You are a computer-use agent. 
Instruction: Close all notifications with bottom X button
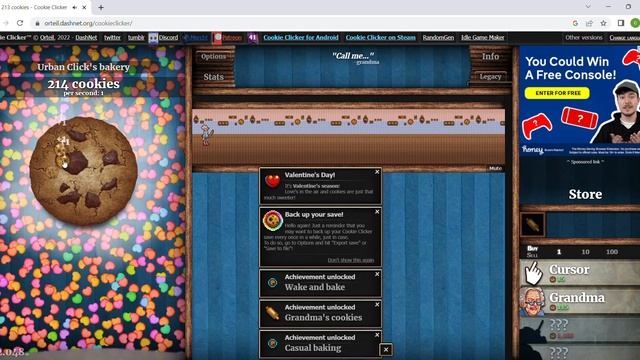386,350
